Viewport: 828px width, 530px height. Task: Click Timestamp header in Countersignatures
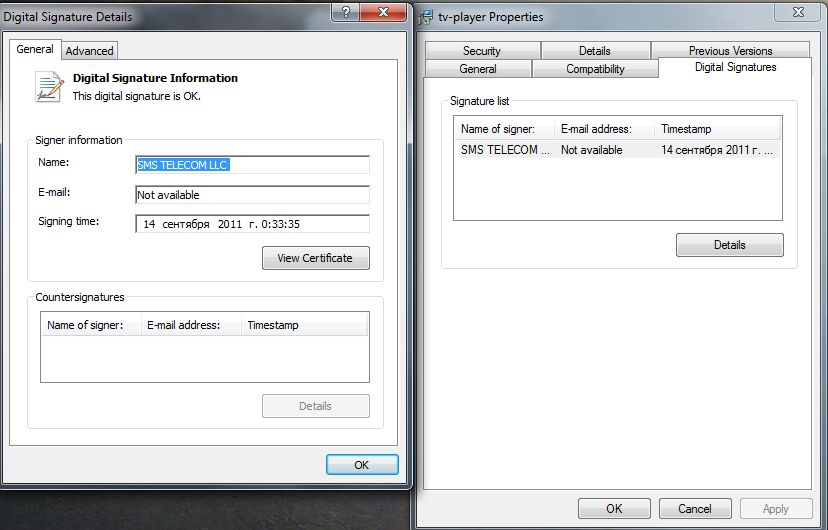(304, 325)
